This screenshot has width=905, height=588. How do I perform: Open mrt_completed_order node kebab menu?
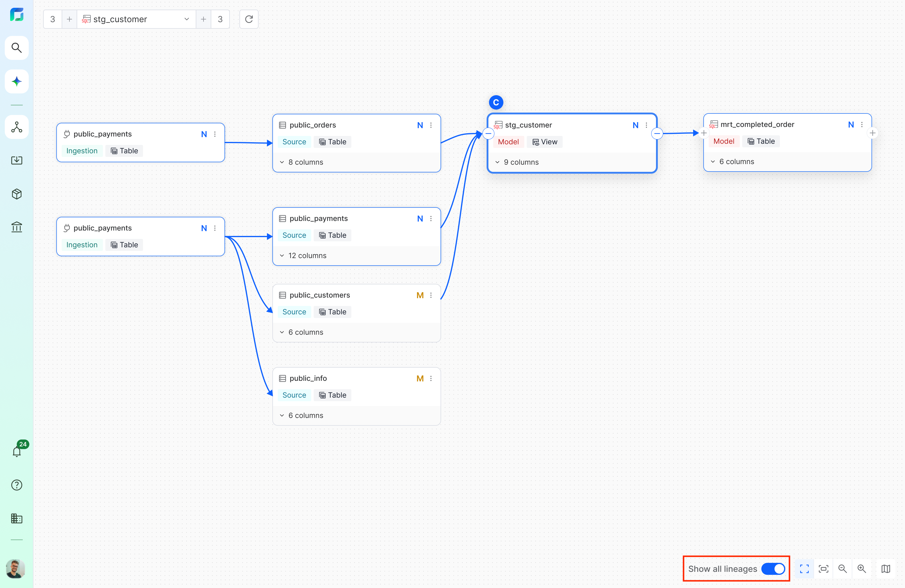862,125
